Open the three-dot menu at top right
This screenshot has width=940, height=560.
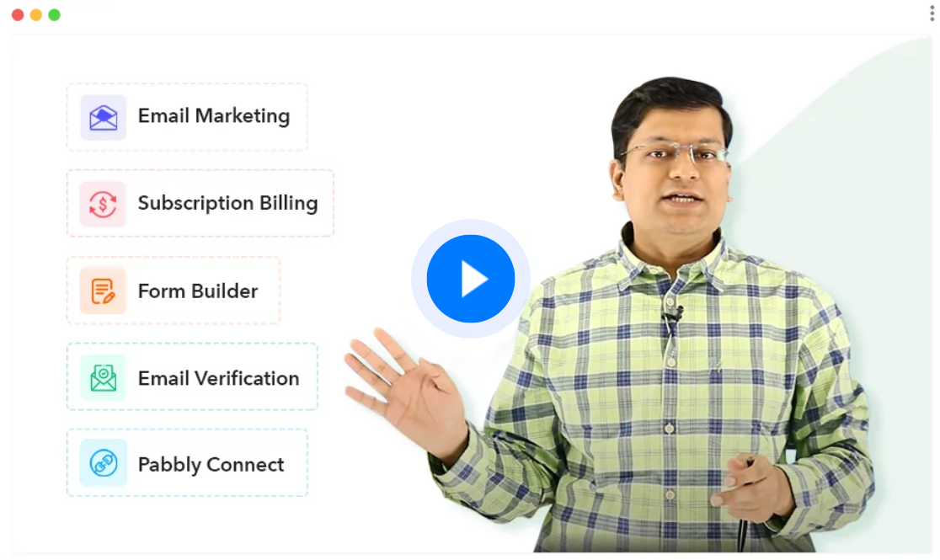pyautogui.click(x=932, y=13)
